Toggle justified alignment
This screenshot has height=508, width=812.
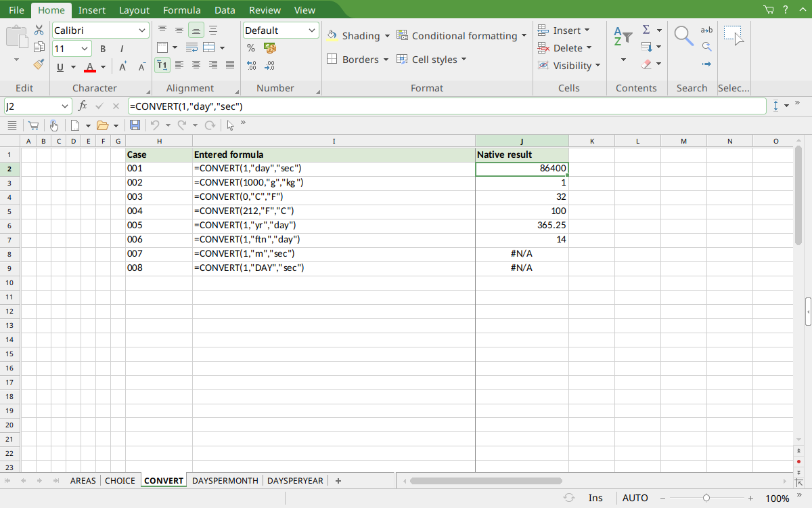pos(230,65)
